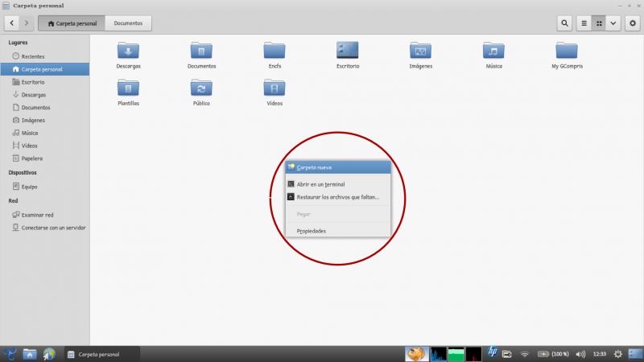
Task: Select Documentos path button
Action: click(128, 23)
